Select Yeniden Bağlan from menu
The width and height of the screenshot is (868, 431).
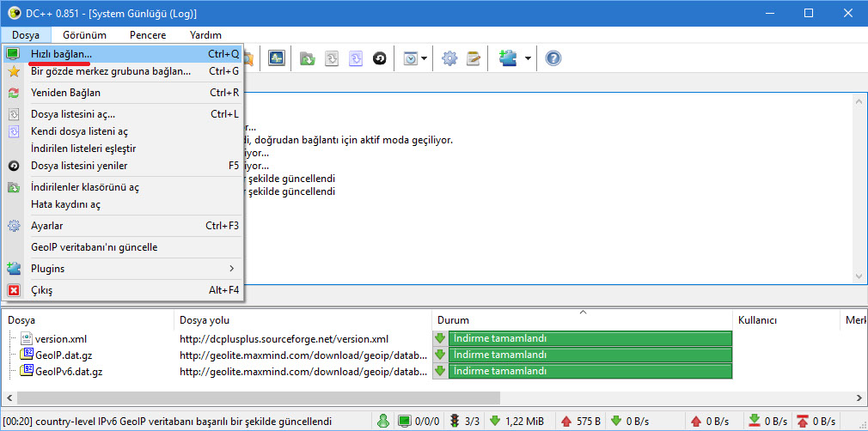(x=123, y=93)
